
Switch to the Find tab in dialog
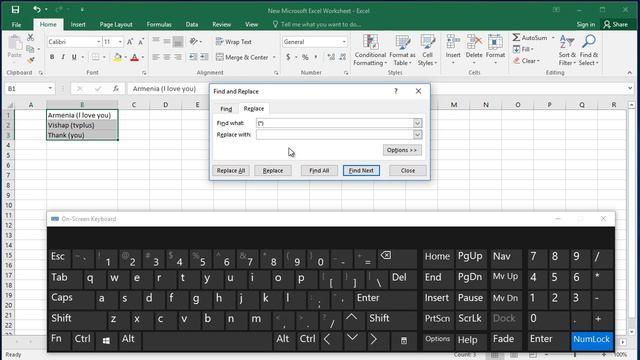click(226, 109)
